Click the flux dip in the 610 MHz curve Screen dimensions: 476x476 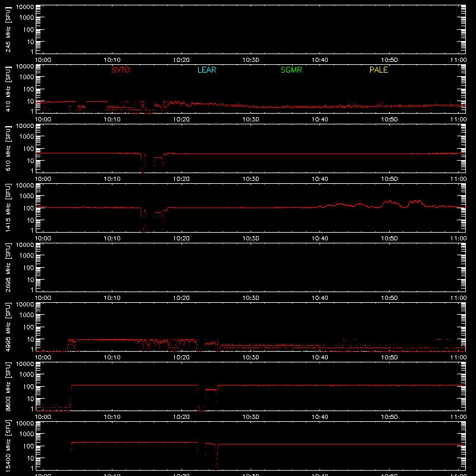(x=152, y=162)
